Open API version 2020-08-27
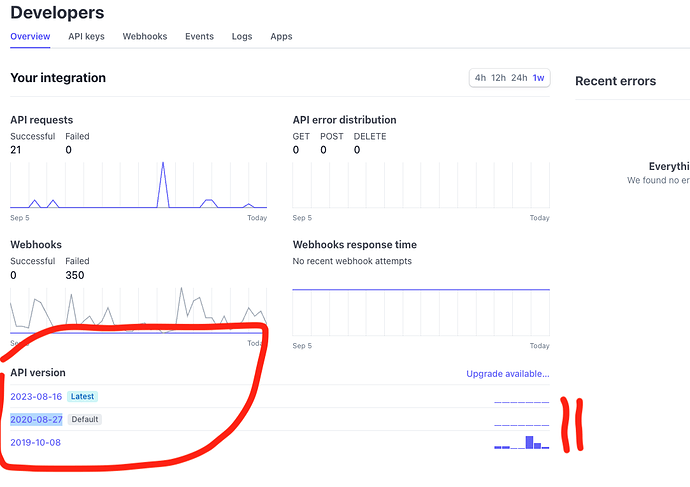 click(36, 420)
